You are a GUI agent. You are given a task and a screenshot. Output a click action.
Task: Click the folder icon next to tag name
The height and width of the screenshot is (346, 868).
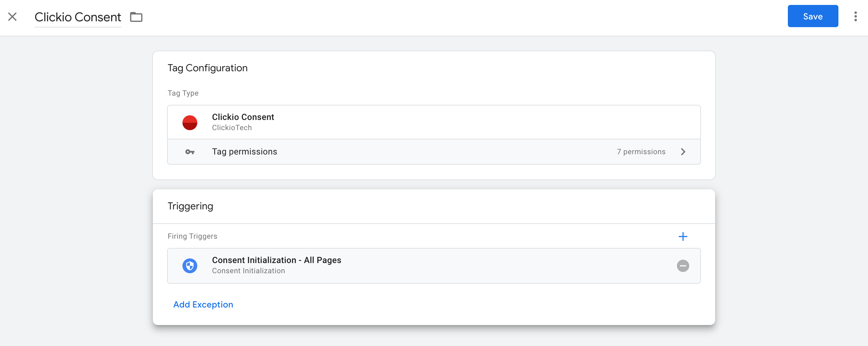click(136, 17)
